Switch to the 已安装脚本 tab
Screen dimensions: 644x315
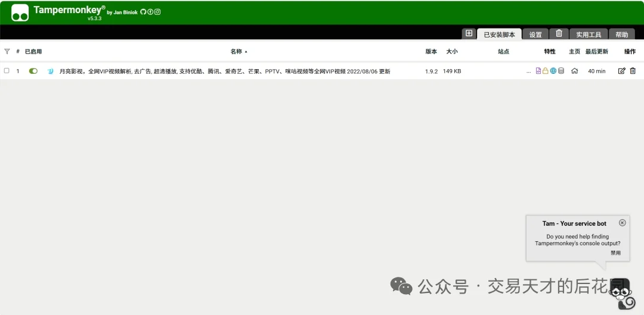[x=500, y=35]
